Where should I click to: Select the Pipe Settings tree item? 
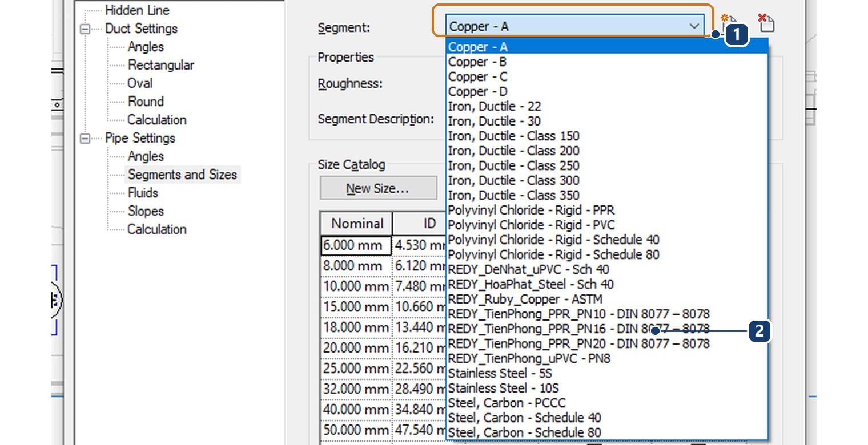click(140, 138)
